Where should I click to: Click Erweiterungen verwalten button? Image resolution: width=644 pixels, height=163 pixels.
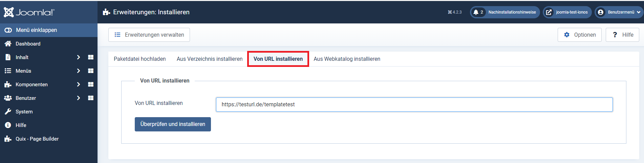pyautogui.click(x=149, y=35)
